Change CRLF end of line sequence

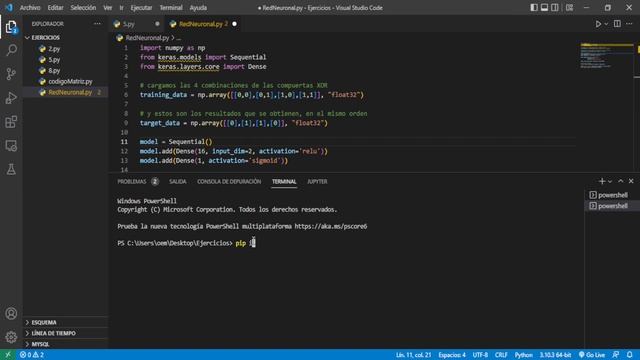[501, 355]
